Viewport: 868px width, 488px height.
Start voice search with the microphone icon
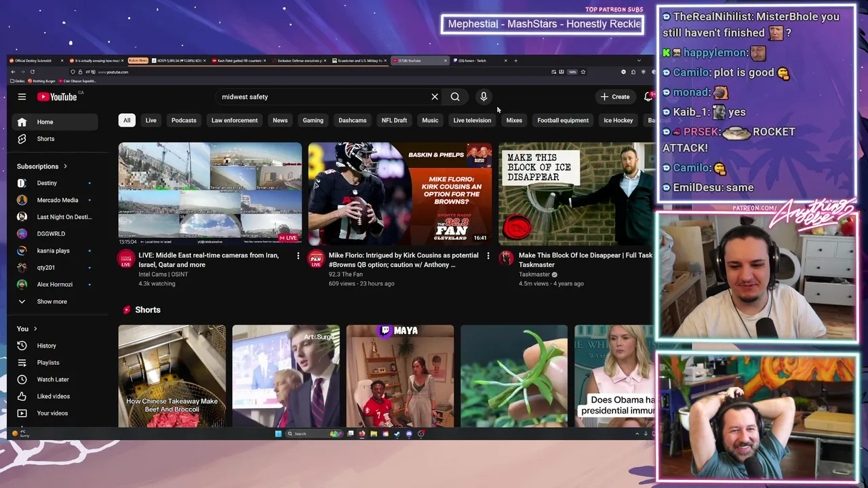[484, 97]
